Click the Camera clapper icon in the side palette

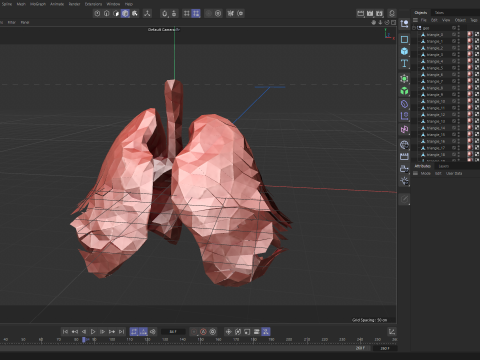pos(404,156)
